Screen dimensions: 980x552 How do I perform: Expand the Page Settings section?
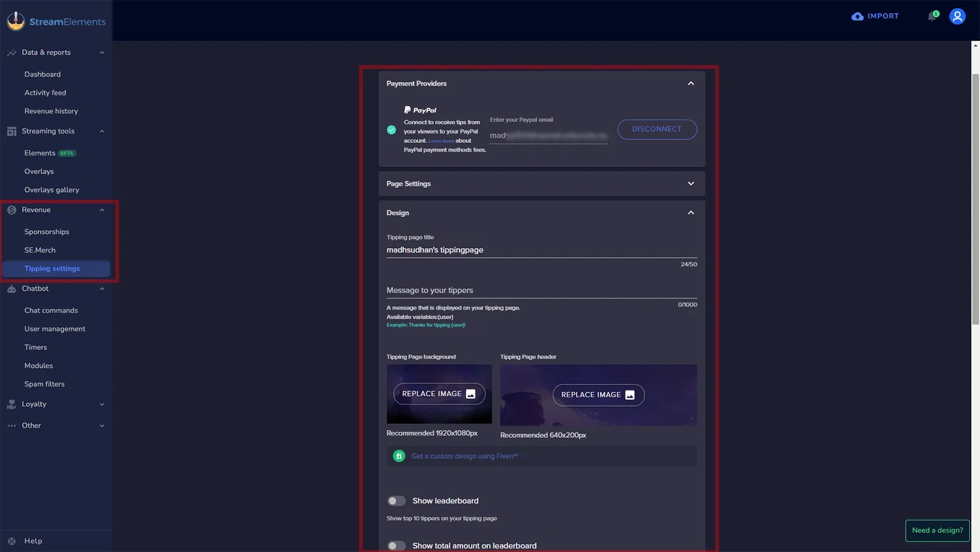(x=691, y=184)
